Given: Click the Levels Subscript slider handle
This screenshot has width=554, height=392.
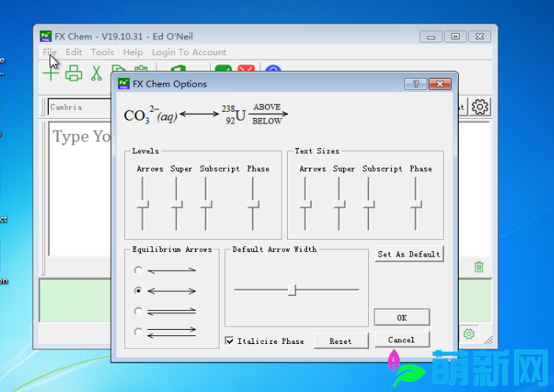Looking at the screenshot, I should tap(206, 205).
